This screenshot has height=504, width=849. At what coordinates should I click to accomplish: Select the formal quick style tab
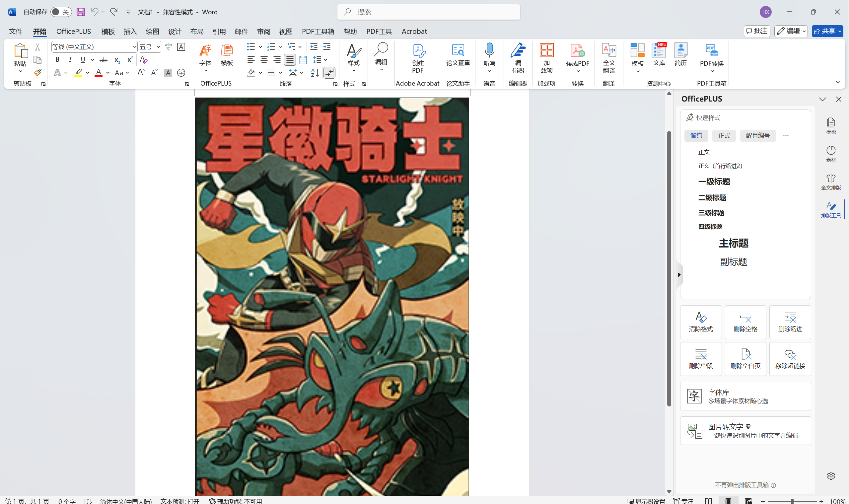pos(724,135)
